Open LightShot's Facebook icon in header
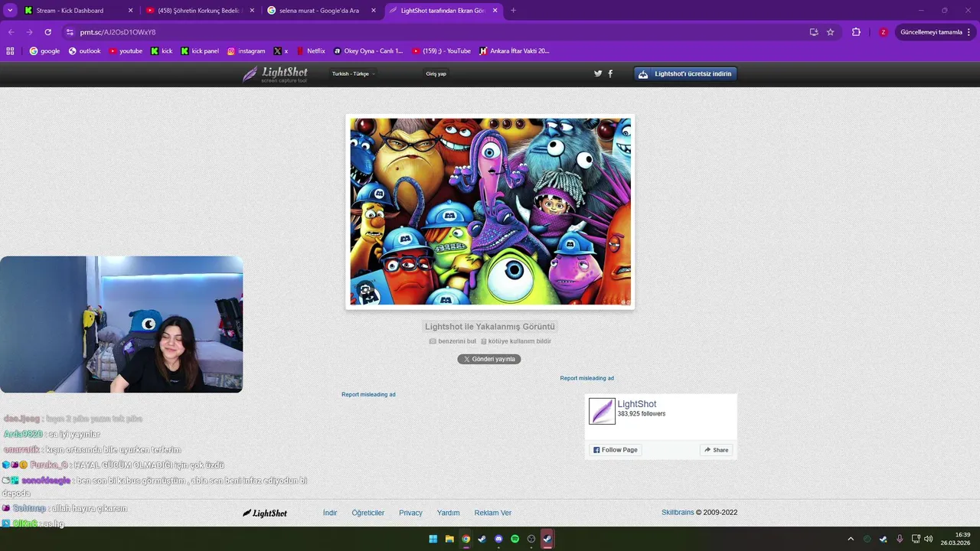Image resolution: width=980 pixels, height=551 pixels. click(610, 74)
